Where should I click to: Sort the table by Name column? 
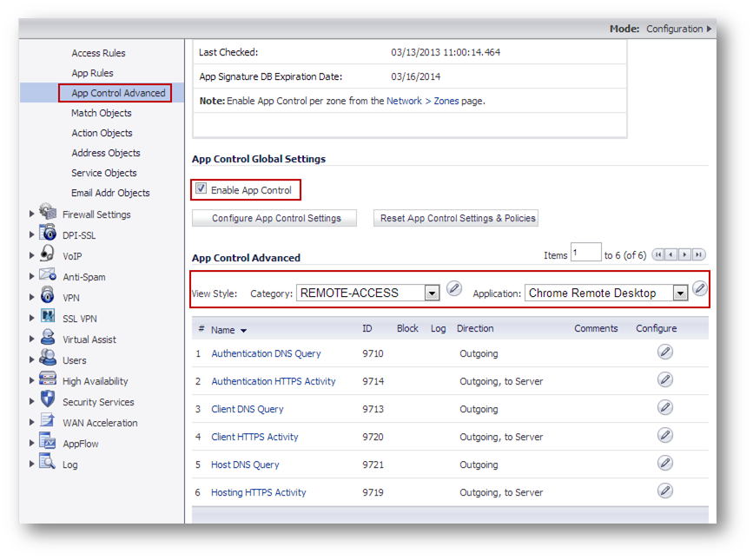click(x=223, y=330)
